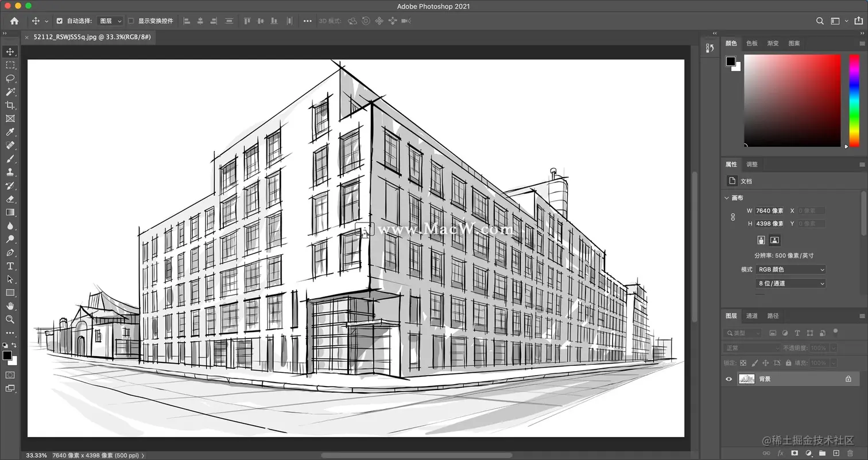Set canvas orientation to landscape
Image resolution: width=868 pixels, height=460 pixels.
[x=774, y=240]
